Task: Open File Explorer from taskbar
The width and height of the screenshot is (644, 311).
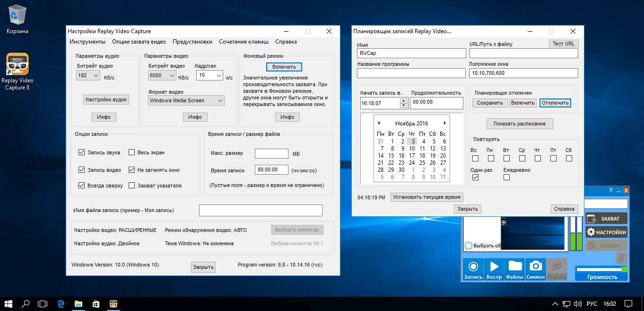Action: 78,303
